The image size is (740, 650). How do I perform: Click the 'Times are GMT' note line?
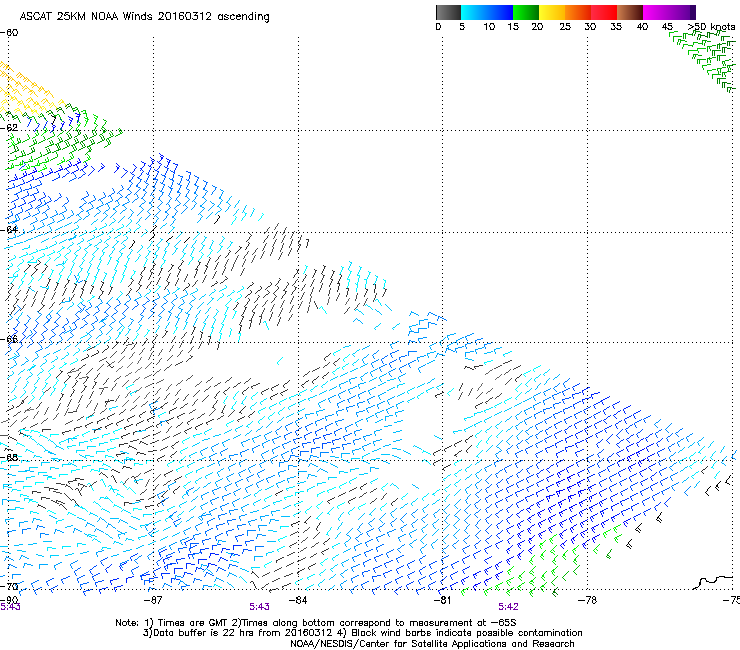316,623
